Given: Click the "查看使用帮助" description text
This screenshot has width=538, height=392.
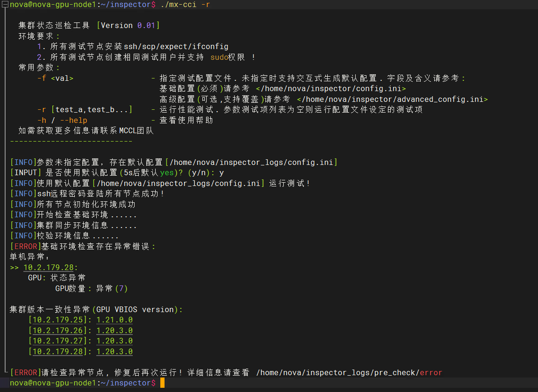Looking at the screenshot, I should [187, 121].
